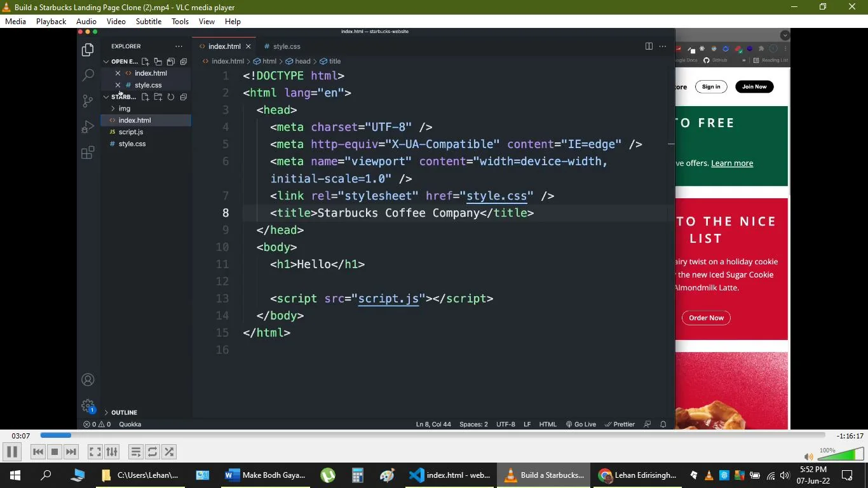868x488 pixels.
Task: Seek along the VLC playback progress bar
Action: pos(433,435)
